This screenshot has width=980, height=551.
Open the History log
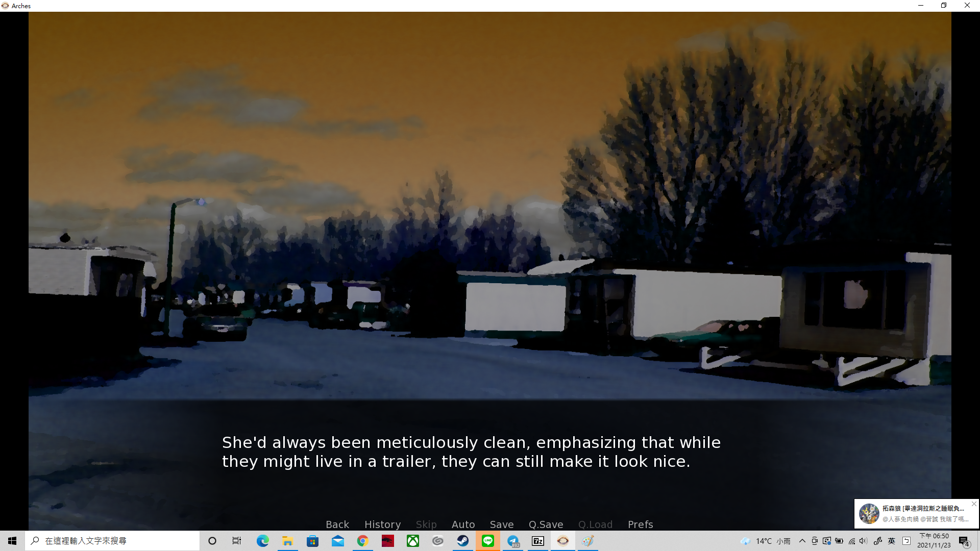(x=382, y=524)
